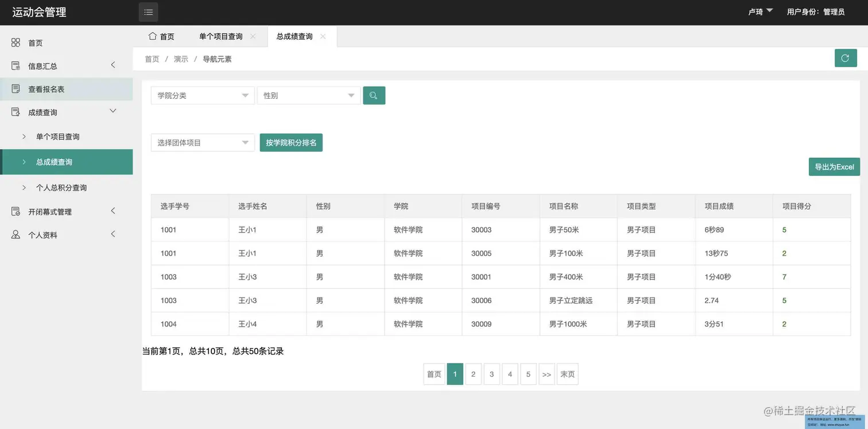
Task: Open the 性别 dropdown
Action: click(x=309, y=95)
